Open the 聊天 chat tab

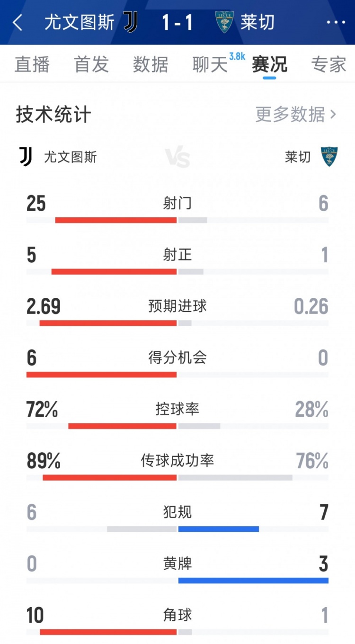(x=210, y=64)
